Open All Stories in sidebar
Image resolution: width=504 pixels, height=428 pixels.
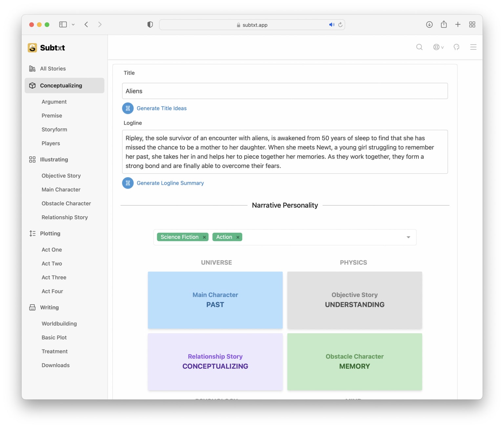point(53,69)
